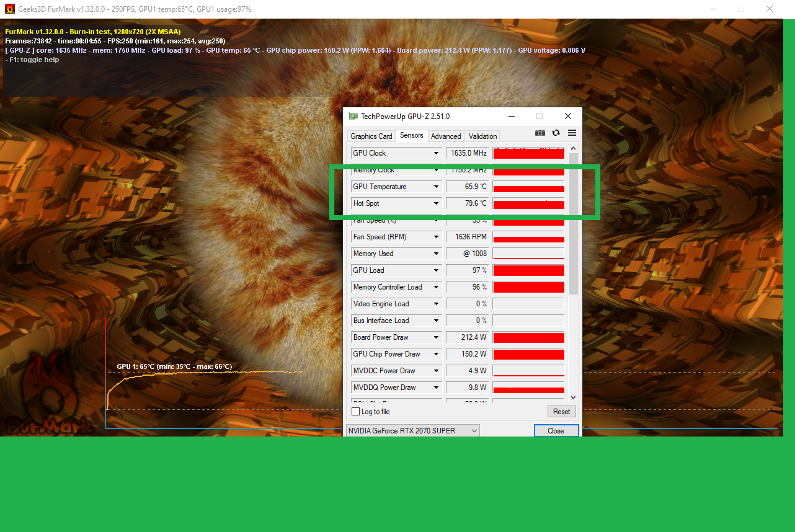Click the GPU Clock value 1635.0 MHz
795x532 pixels.
[x=468, y=153]
